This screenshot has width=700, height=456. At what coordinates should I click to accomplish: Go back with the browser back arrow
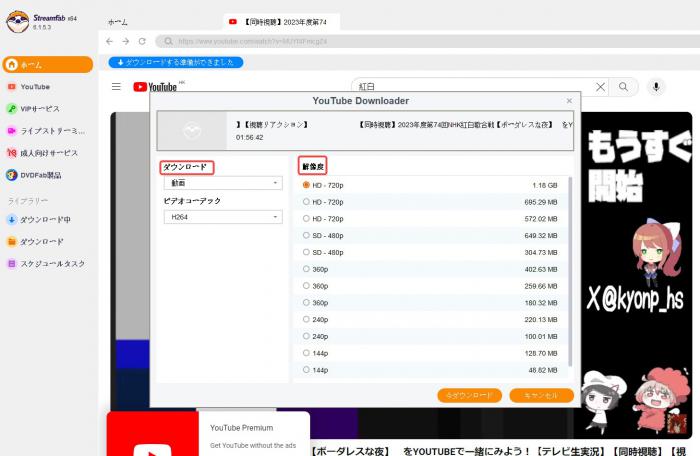tap(109, 41)
